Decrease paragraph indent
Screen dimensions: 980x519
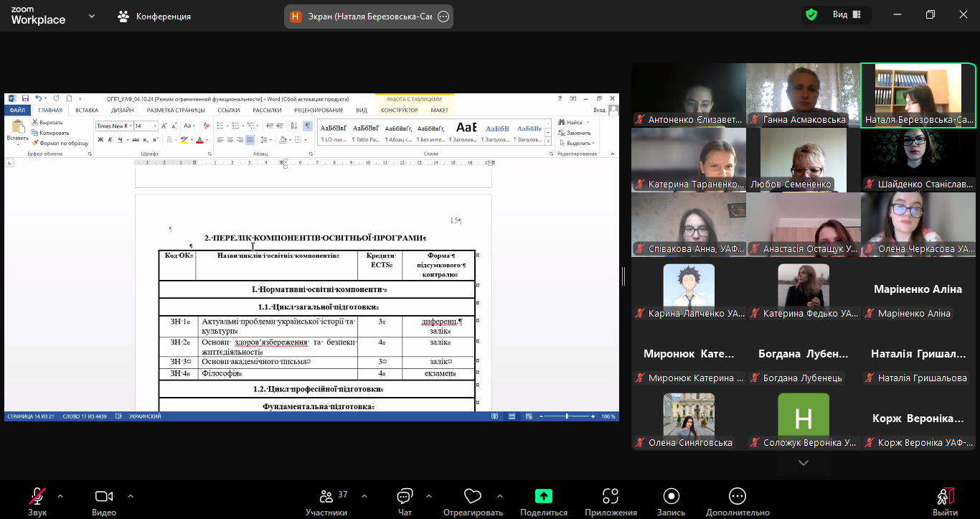270,126
